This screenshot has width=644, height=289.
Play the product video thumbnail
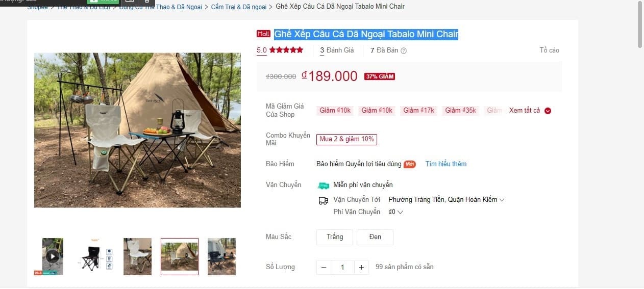pyautogui.click(x=53, y=256)
